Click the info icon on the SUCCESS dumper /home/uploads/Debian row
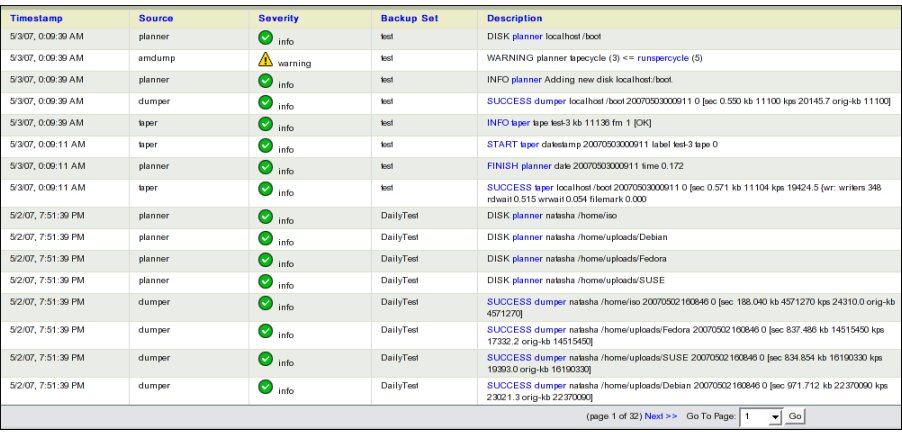 tap(265, 387)
